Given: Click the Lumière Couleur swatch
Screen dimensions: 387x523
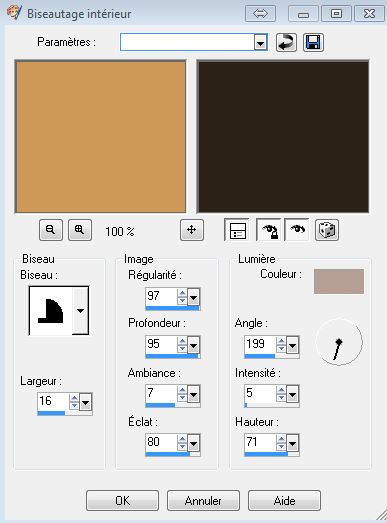Looking at the screenshot, I should (x=339, y=282).
